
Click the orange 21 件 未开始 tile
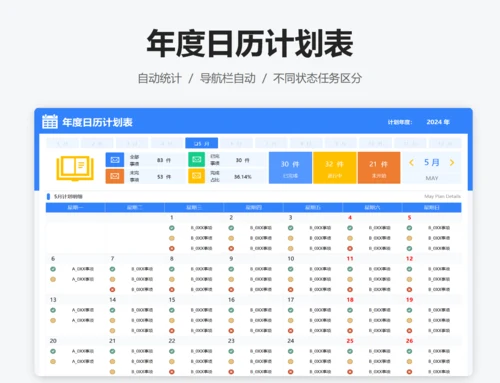379,168
